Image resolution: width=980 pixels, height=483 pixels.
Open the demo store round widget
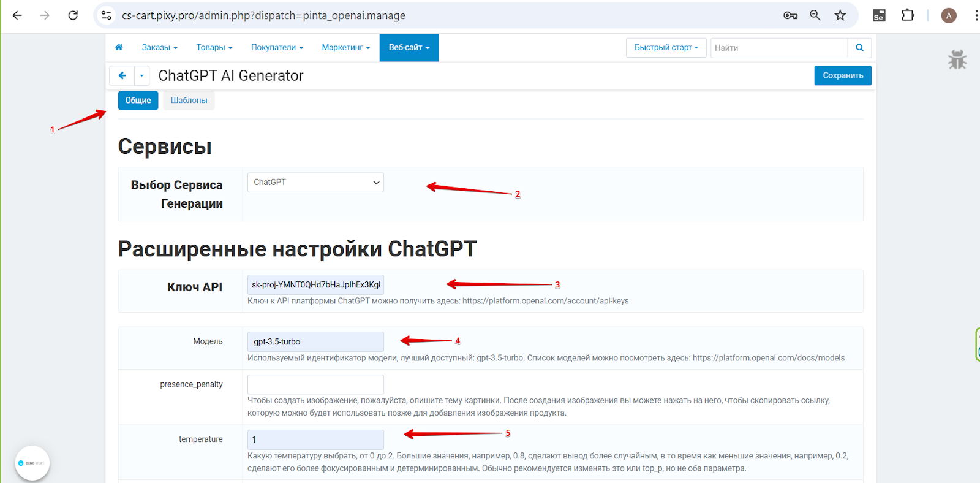32,463
